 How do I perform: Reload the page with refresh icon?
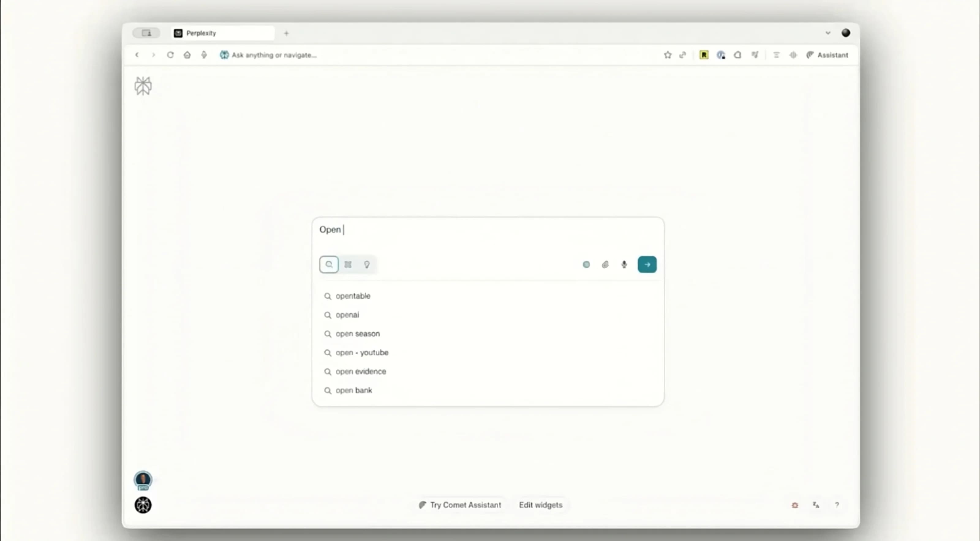pyautogui.click(x=170, y=55)
